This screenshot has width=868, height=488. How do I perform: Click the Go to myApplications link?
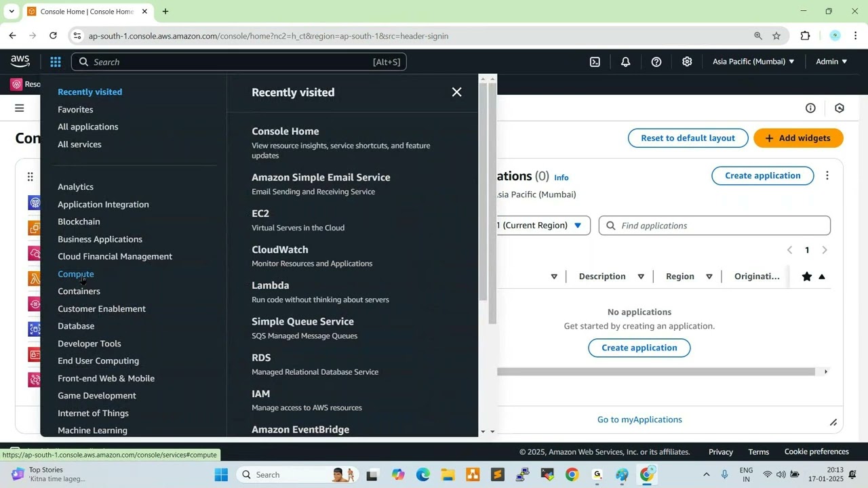tap(639, 420)
